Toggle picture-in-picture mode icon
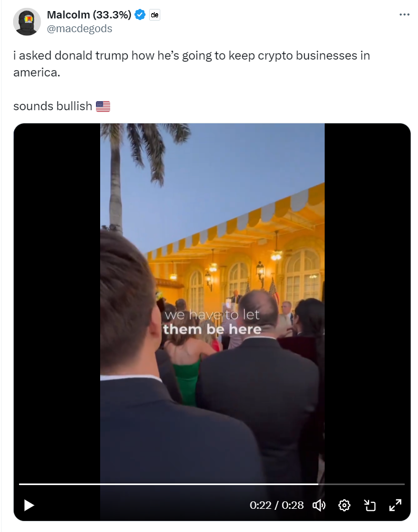The height and width of the screenshot is (532, 418). point(370,505)
